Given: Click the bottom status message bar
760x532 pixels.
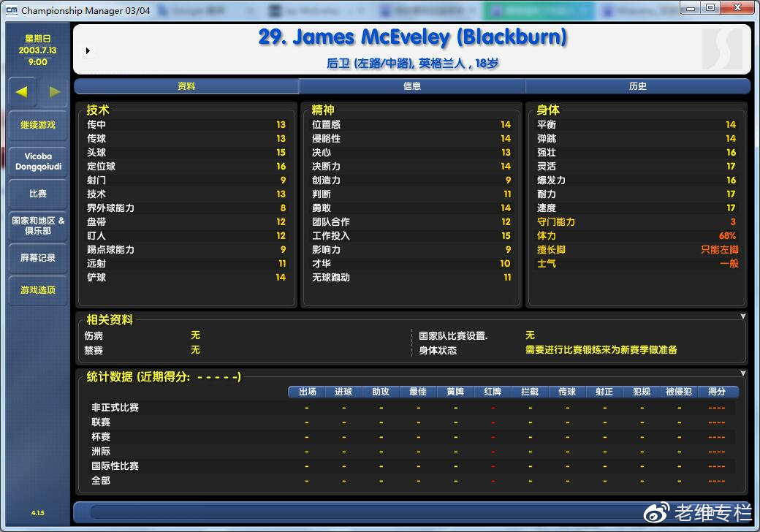Looking at the screenshot, I should (412, 512).
